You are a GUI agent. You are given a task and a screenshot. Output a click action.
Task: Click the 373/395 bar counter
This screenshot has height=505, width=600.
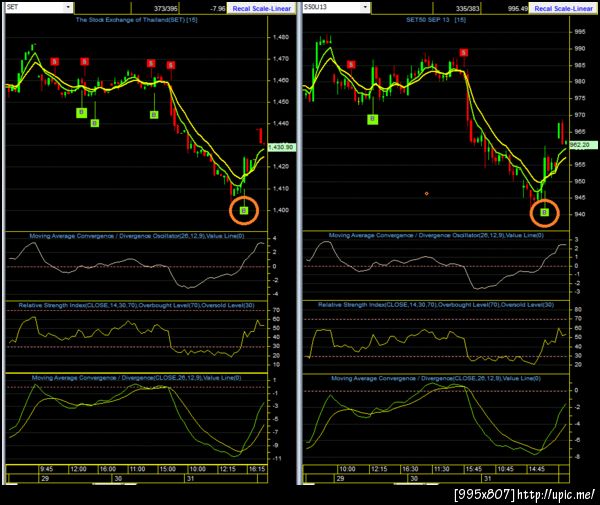click(x=166, y=8)
